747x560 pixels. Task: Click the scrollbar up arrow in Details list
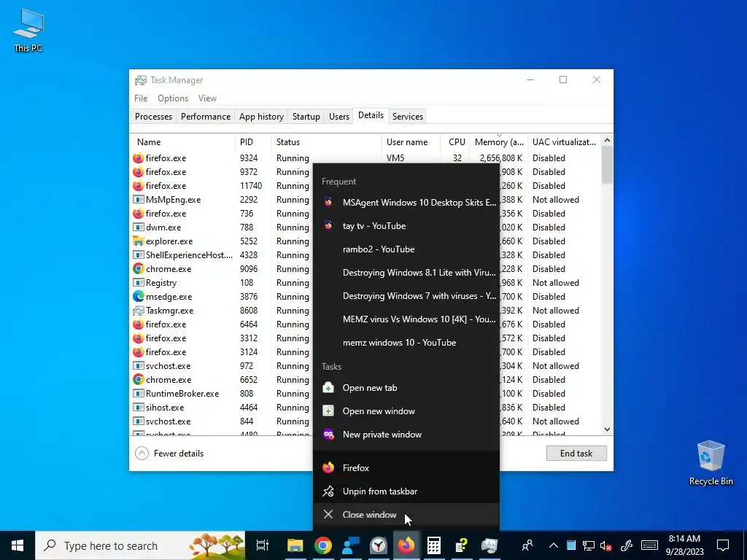pyautogui.click(x=607, y=141)
